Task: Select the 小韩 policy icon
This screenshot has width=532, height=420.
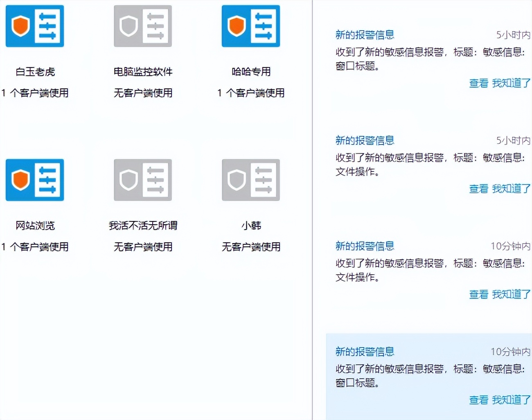Action: 250,180
